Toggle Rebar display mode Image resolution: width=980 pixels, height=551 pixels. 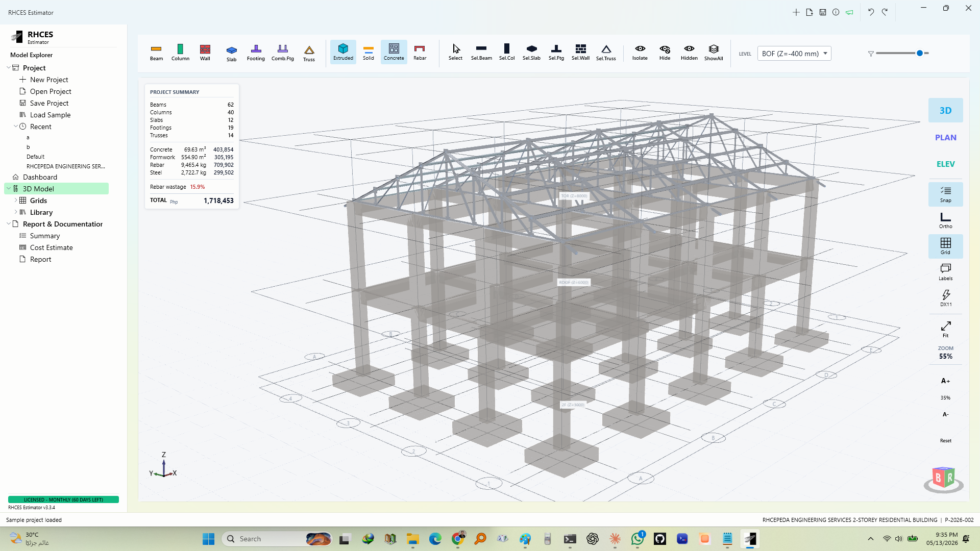(420, 53)
